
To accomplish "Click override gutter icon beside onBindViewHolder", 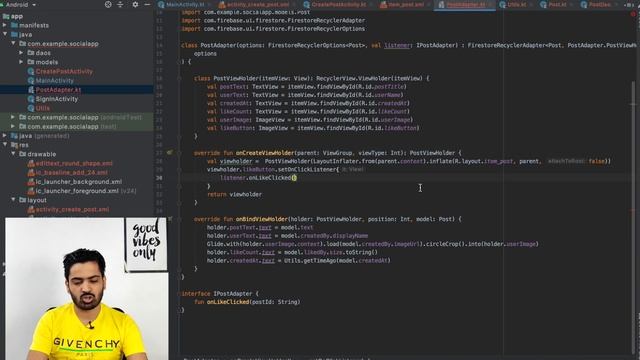I will point(170,219).
